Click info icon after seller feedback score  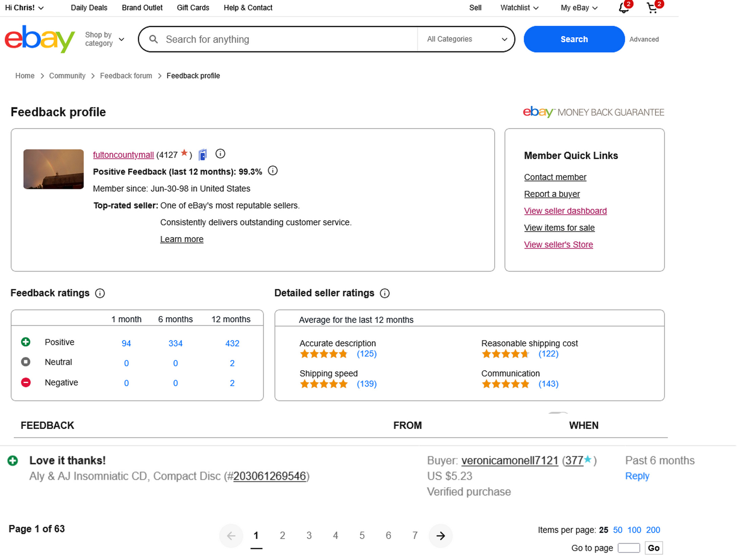[220, 154]
